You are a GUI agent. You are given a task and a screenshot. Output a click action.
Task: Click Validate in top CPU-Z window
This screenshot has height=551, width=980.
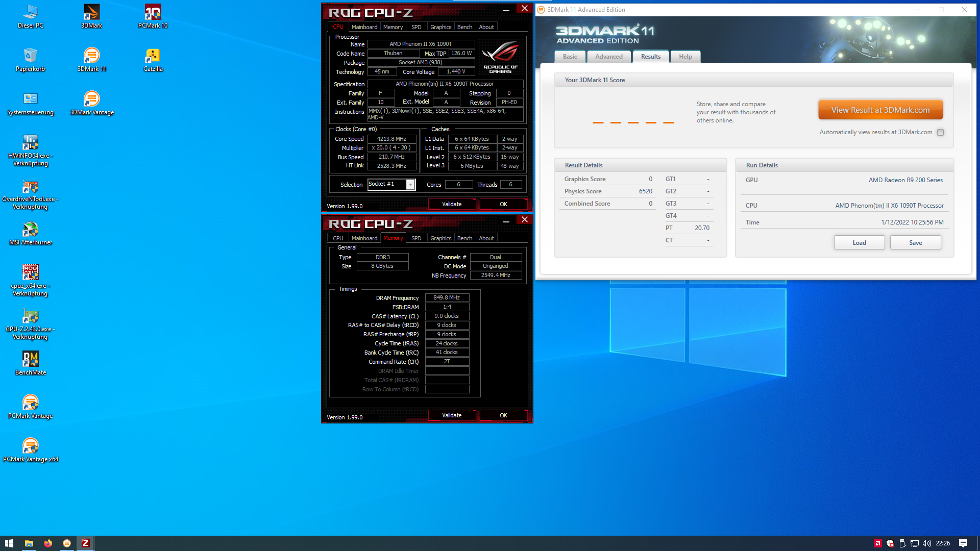coord(452,204)
